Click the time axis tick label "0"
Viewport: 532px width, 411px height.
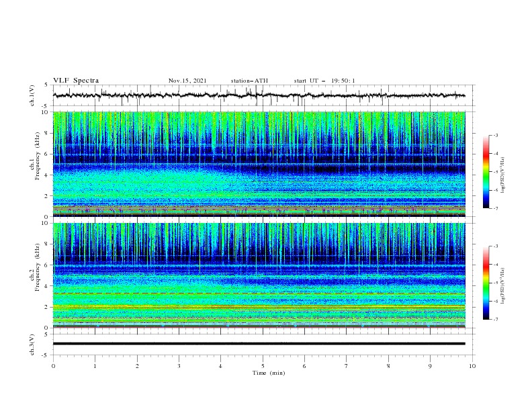click(53, 366)
